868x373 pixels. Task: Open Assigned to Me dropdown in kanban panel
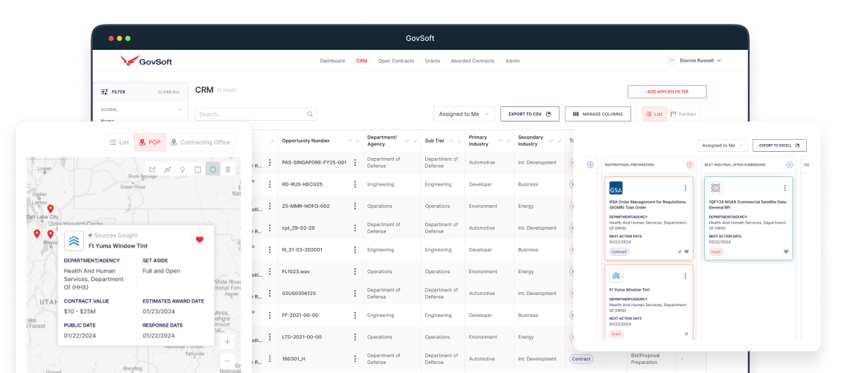(722, 145)
